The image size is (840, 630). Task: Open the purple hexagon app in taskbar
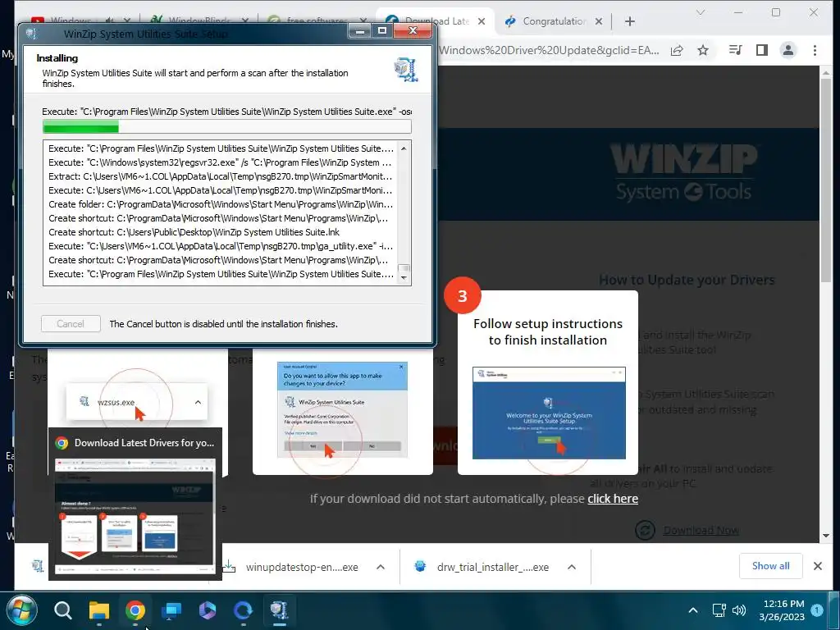click(208, 610)
